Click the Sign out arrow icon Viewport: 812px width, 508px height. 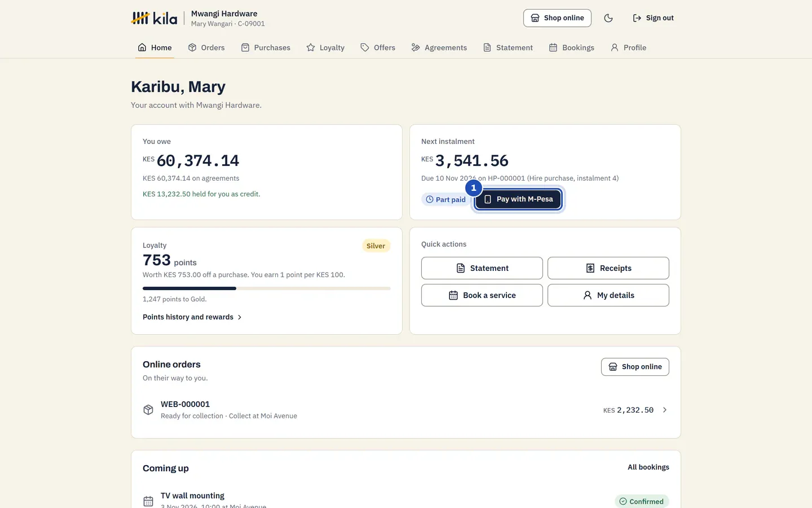637,18
